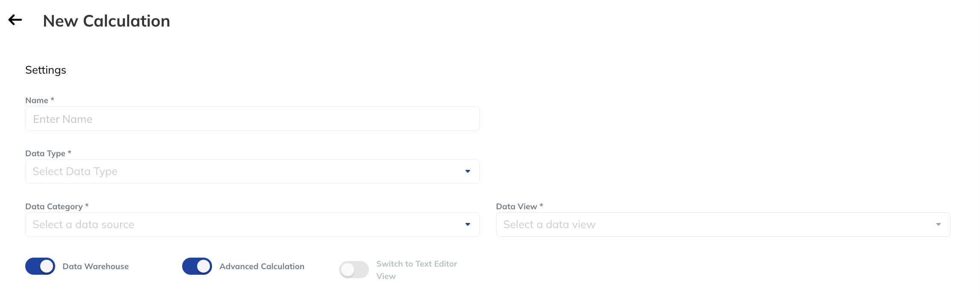The image size is (980, 297).
Task: Open the Select a data source dropdown
Action: point(252,225)
